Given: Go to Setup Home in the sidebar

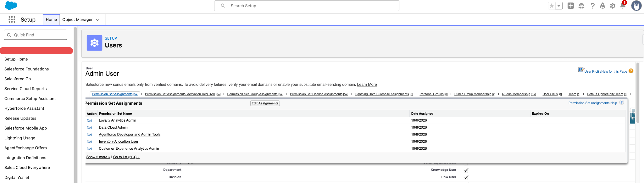Looking at the screenshot, I should 16,59.
